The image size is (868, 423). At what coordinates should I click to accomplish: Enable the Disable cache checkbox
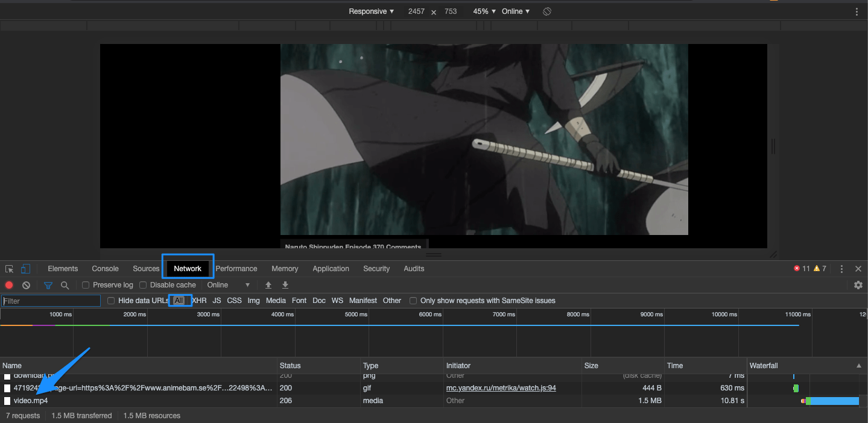tap(143, 285)
